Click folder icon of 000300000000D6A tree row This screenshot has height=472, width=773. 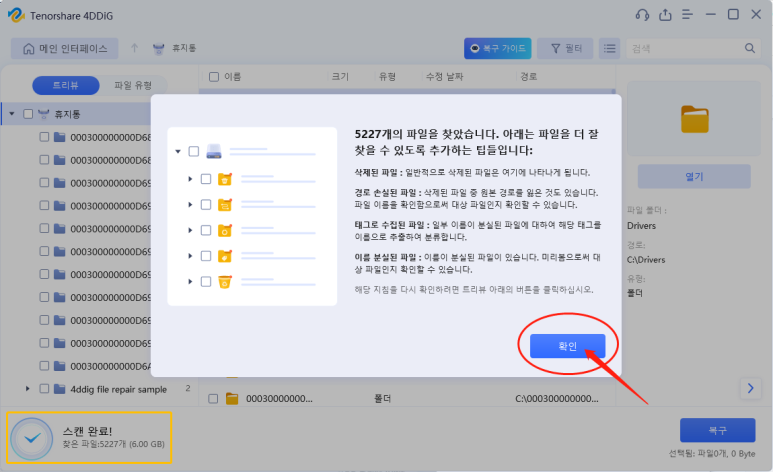60,366
